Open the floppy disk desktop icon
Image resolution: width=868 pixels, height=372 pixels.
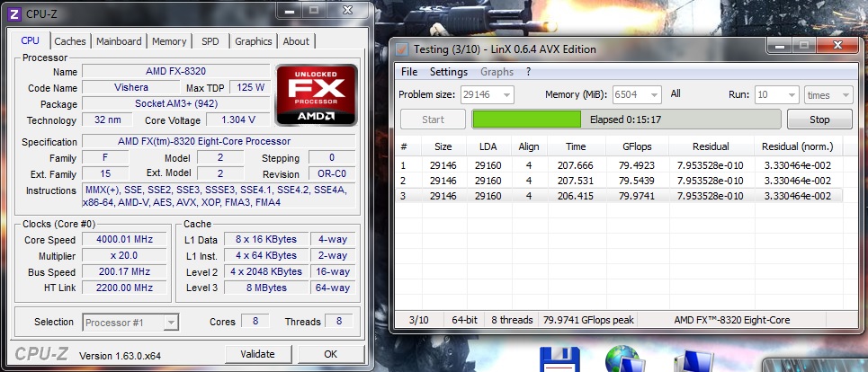[x=559, y=359]
